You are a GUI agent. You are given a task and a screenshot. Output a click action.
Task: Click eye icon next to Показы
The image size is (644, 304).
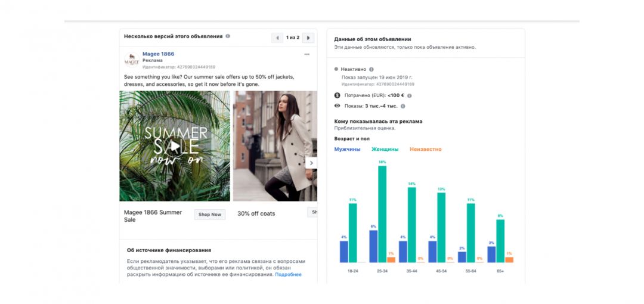337,106
